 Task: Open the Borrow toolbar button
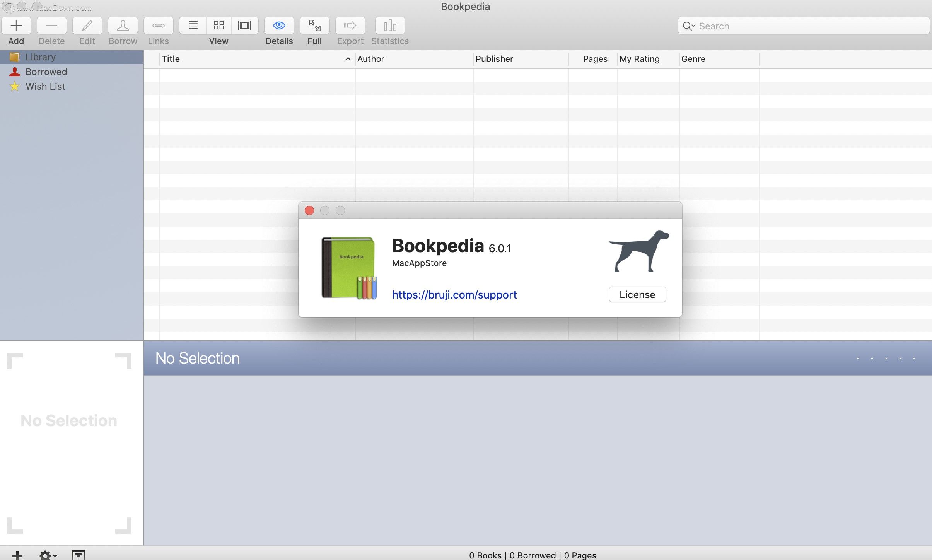click(123, 26)
